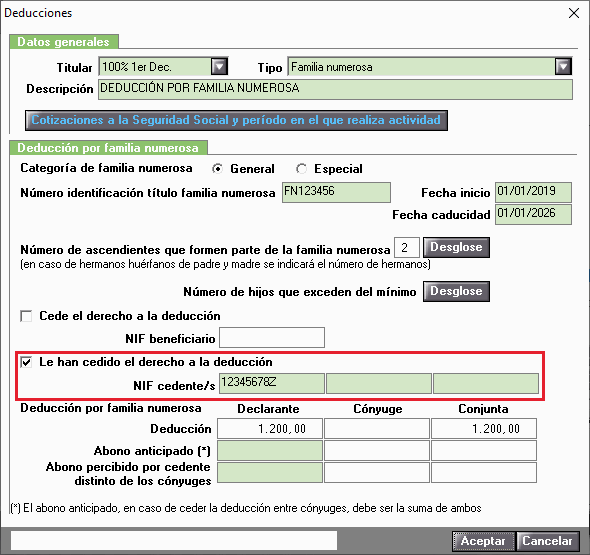590x555 pixels.
Task: Click the Conjunta column header text
Action: 483,409
